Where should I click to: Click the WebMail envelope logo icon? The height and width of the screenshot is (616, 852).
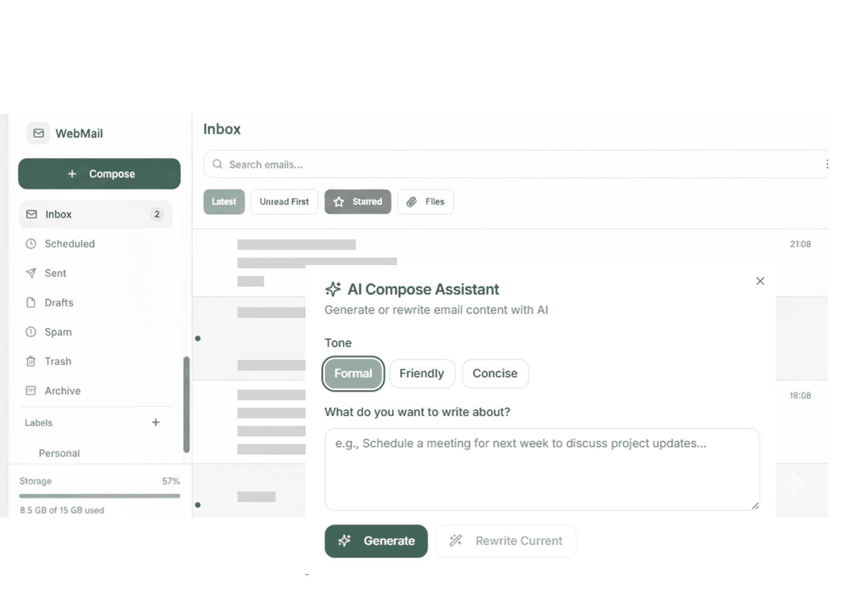pyautogui.click(x=38, y=133)
